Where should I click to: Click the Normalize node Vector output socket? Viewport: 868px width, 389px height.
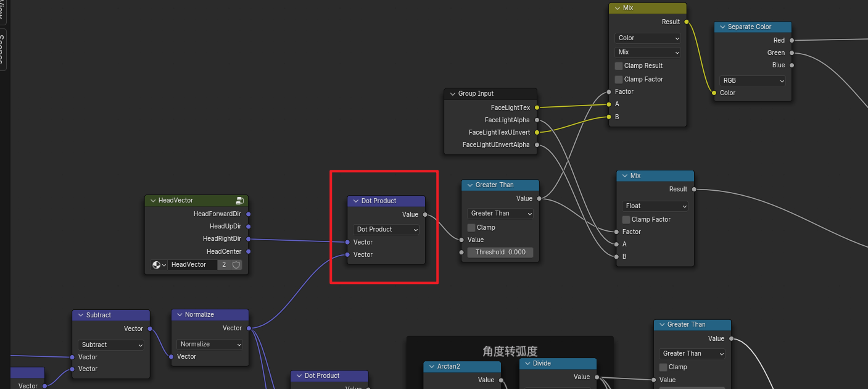pyautogui.click(x=249, y=328)
